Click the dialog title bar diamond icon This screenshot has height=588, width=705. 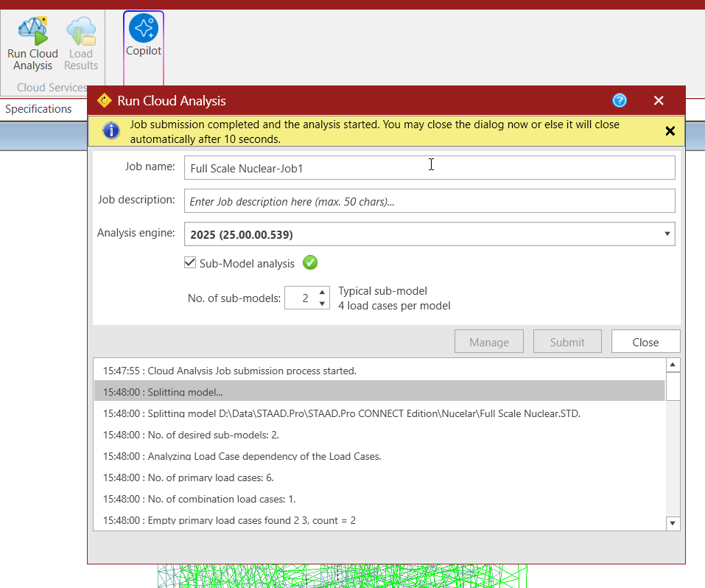coord(105,101)
